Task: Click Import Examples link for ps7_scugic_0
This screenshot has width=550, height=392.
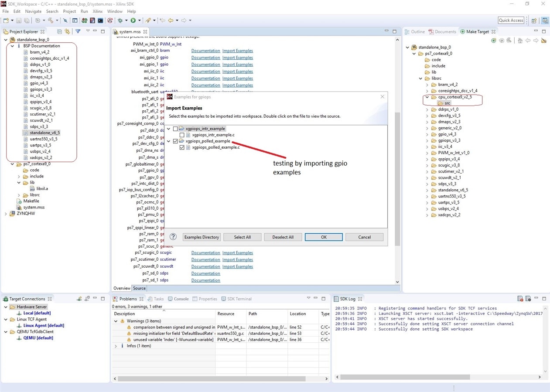Action: [x=237, y=252]
